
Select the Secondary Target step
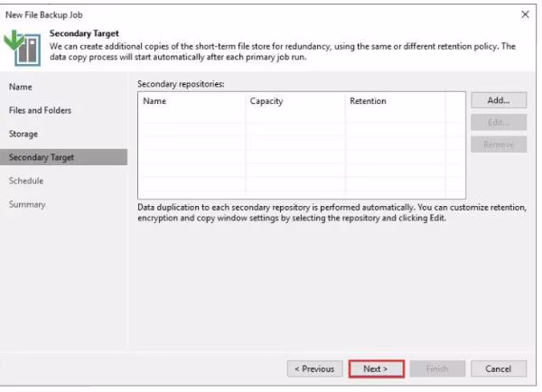[x=63, y=157]
